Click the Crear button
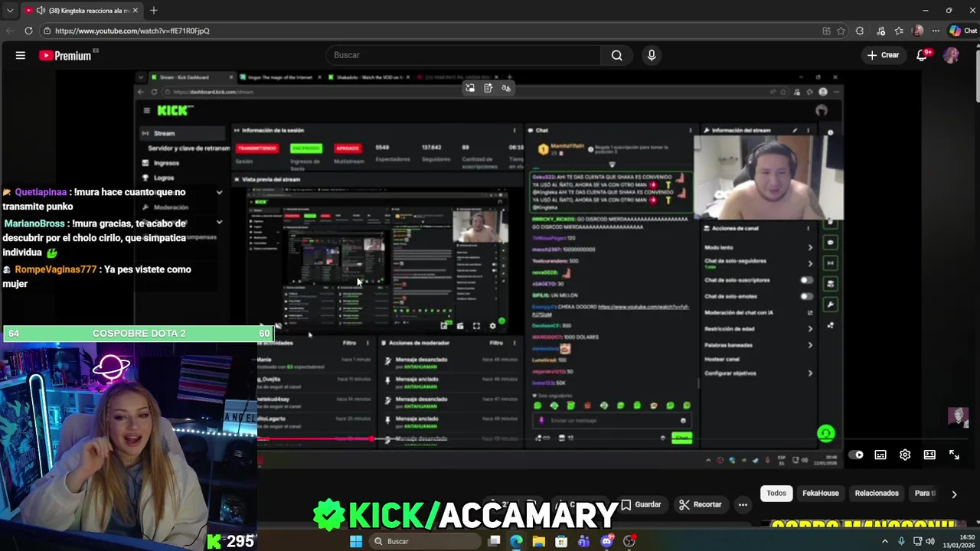980x551 pixels. point(883,55)
